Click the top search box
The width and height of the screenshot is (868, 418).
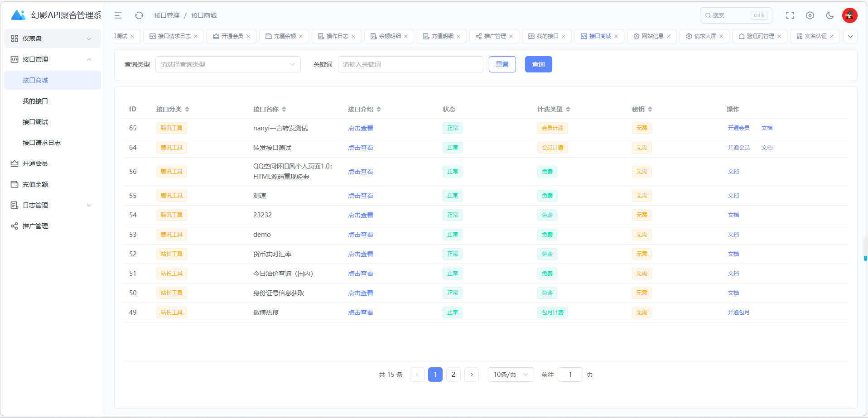pyautogui.click(x=736, y=15)
